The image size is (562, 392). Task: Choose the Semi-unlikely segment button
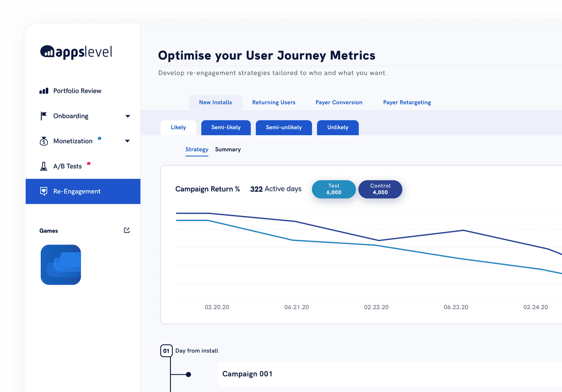[284, 127]
